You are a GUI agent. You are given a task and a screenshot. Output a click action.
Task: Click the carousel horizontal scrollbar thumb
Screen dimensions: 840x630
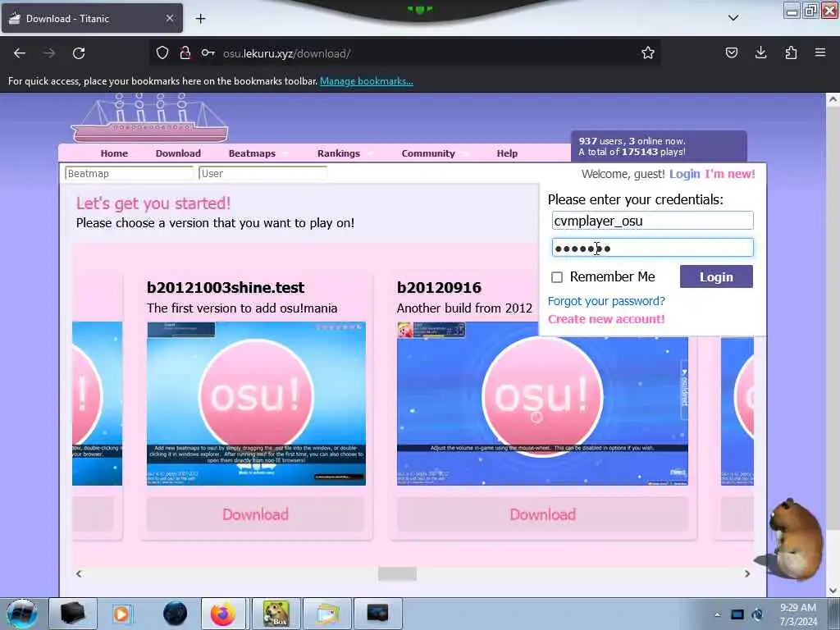(x=397, y=573)
